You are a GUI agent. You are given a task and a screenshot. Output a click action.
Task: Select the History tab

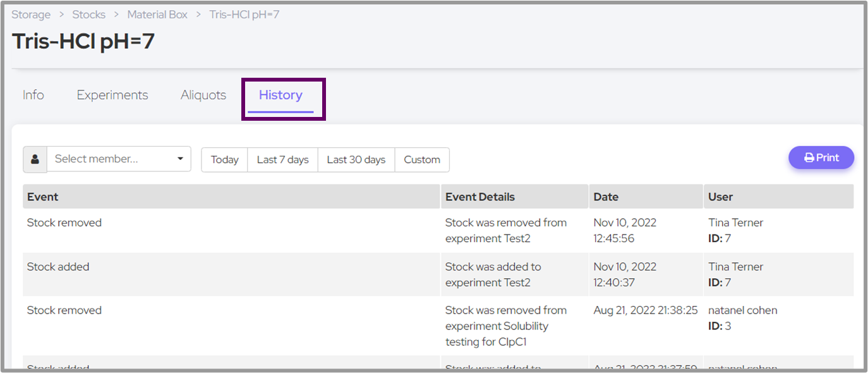pos(280,95)
